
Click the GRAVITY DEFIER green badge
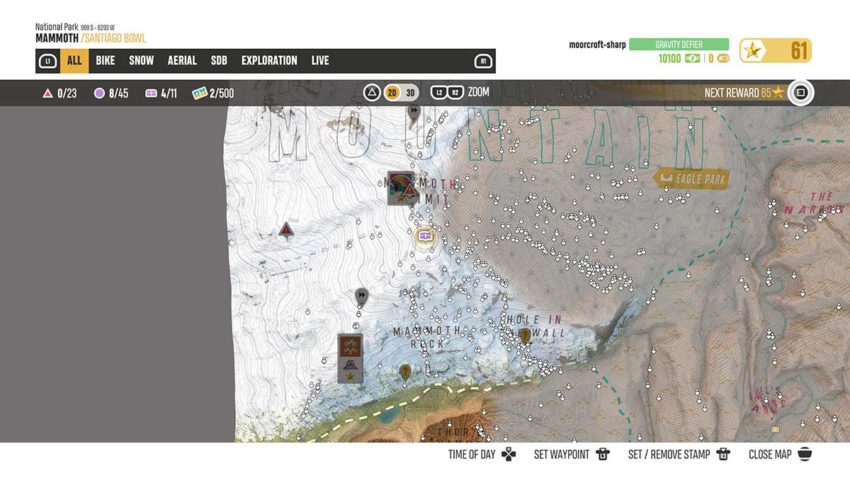point(679,44)
